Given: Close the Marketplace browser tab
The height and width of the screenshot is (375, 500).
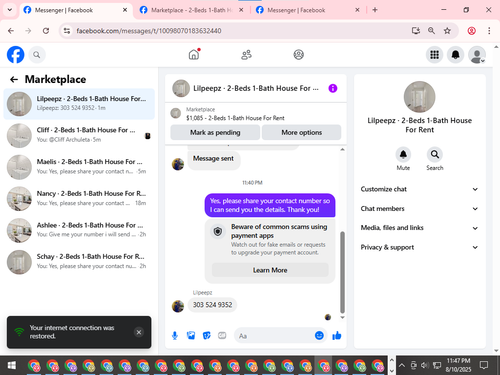Looking at the screenshot, I should pos(241,10).
